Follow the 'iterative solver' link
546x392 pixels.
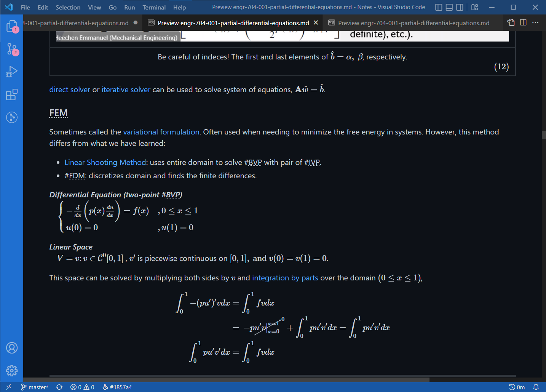tap(126, 90)
